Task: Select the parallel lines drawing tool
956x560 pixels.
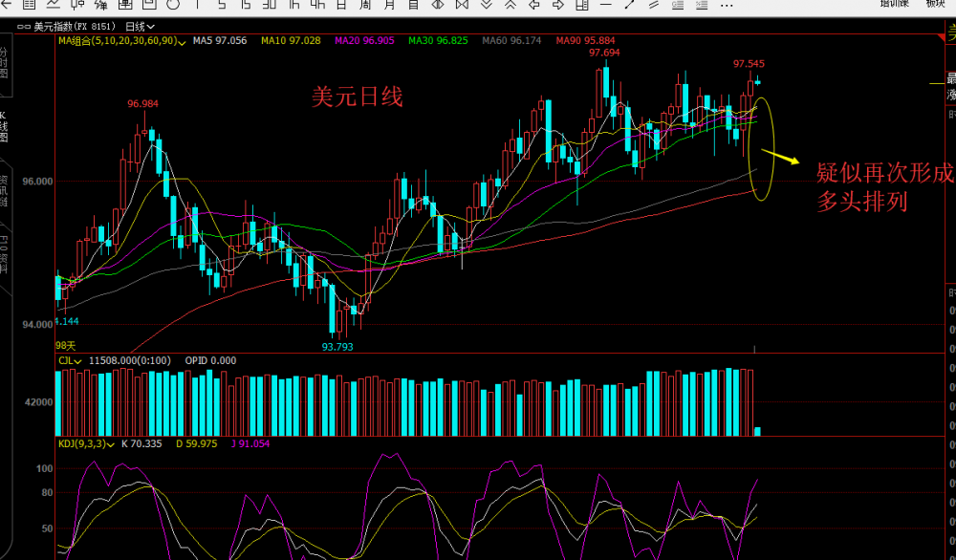Action: point(654,4)
